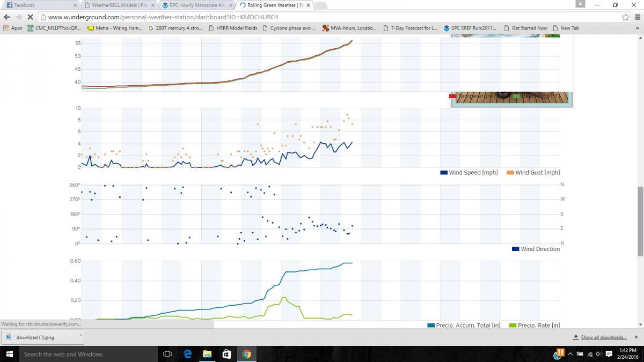
Task: Toggle Wind Gust series in legend
Action: coord(533,173)
